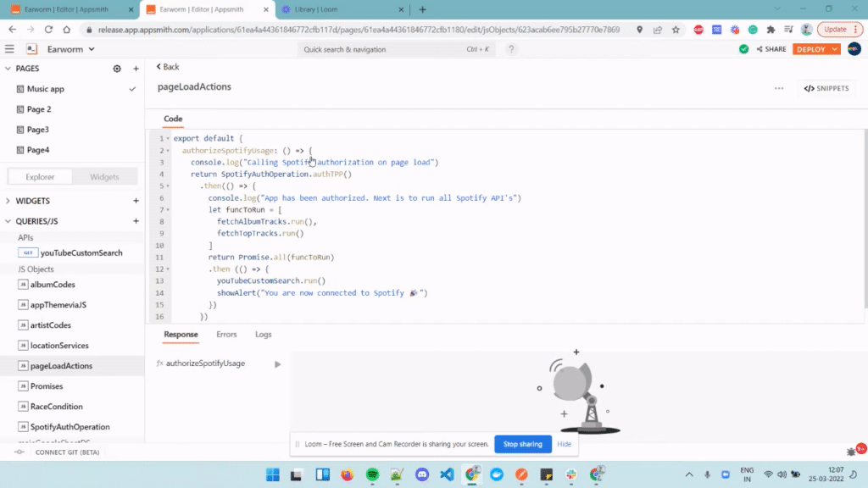Viewport: 868px width, 488px height.
Task: Switch to the Logs tab
Action: click(263, 334)
